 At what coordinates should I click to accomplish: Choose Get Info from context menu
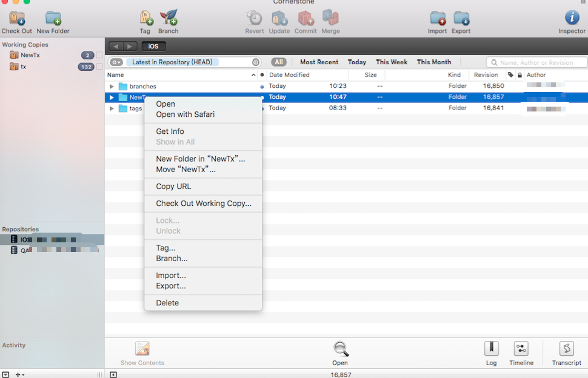click(x=203, y=131)
